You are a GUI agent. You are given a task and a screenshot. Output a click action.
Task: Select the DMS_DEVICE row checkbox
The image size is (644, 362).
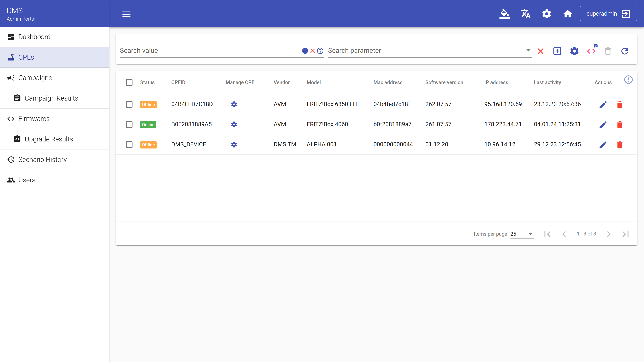click(129, 145)
